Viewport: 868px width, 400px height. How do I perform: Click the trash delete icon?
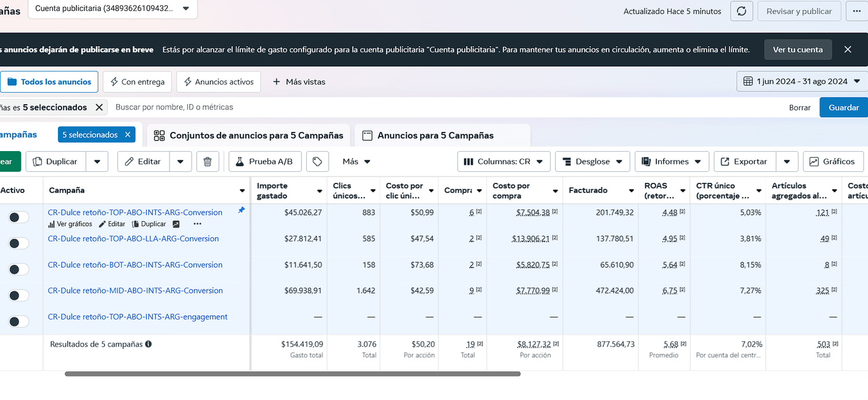tap(208, 162)
